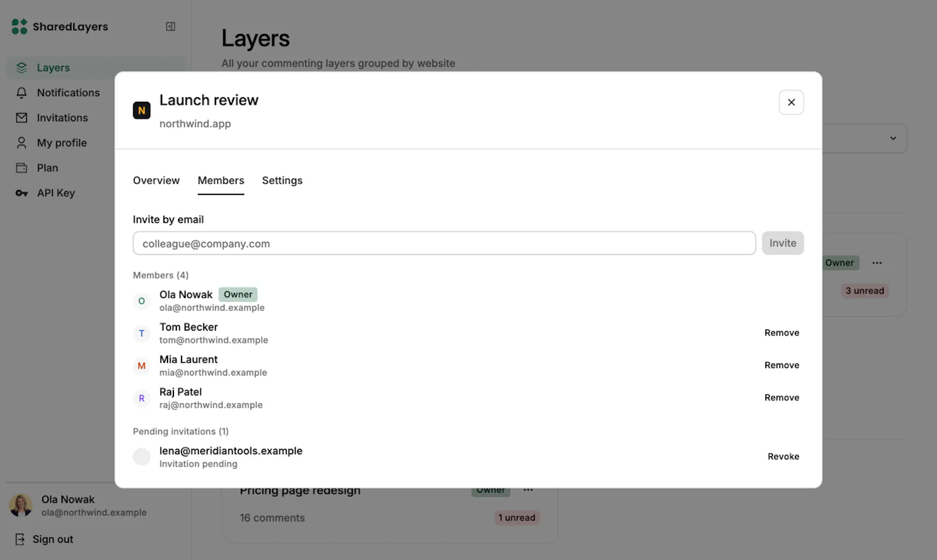The height and width of the screenshot is (560, 937).
Task: Click Raj Patel's R avatar
Action: pos(142,398)
